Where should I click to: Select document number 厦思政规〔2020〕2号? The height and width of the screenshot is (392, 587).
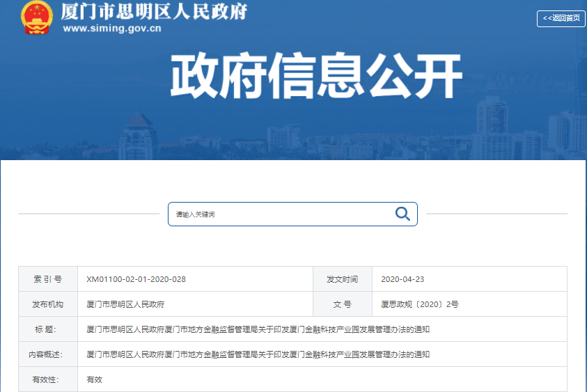[x=419, y=304]
